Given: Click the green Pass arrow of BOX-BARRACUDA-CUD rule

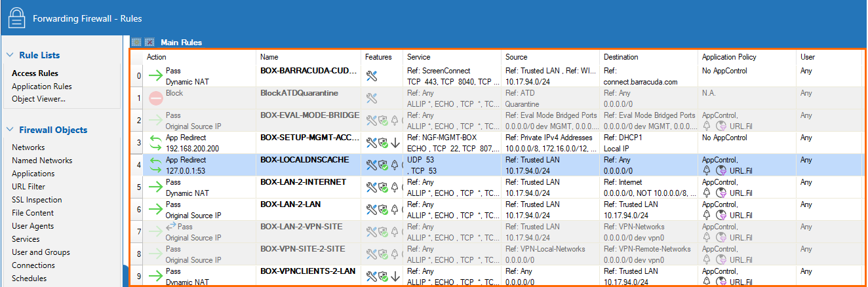Looking at the screenshot, I should (156, 76).
